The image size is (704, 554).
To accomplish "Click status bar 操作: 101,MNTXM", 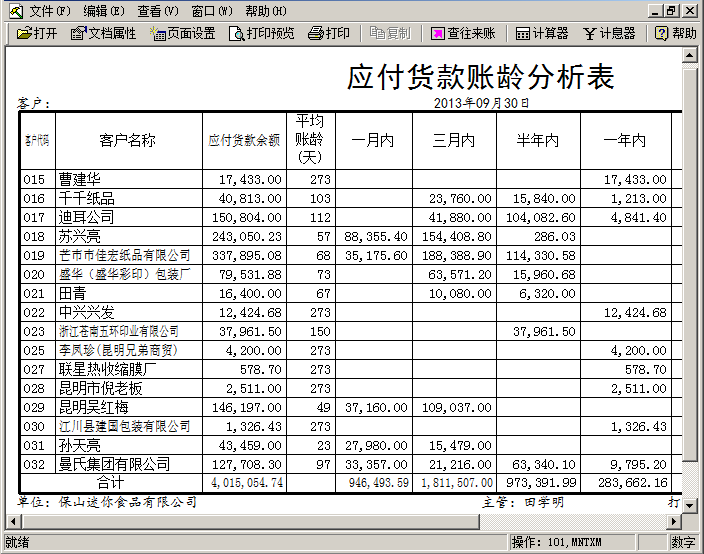I will coord(557,543).
